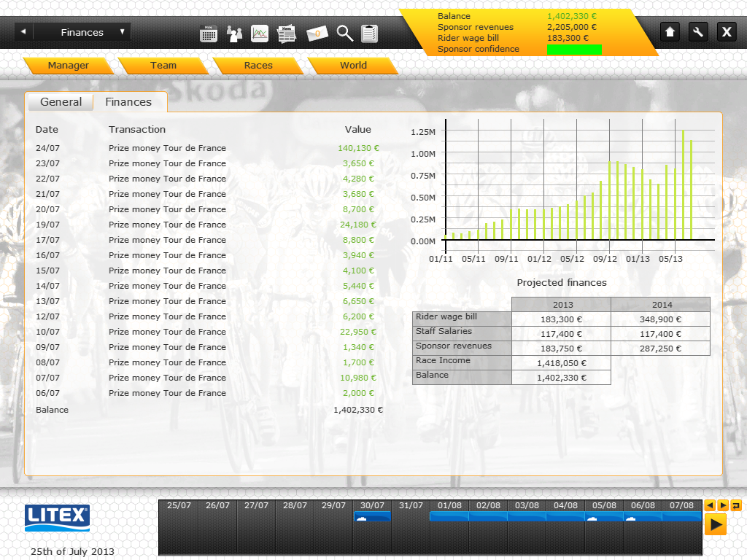Open the World menu
The width and height of the screenshot is (747, 560).
tap(353, 66)
